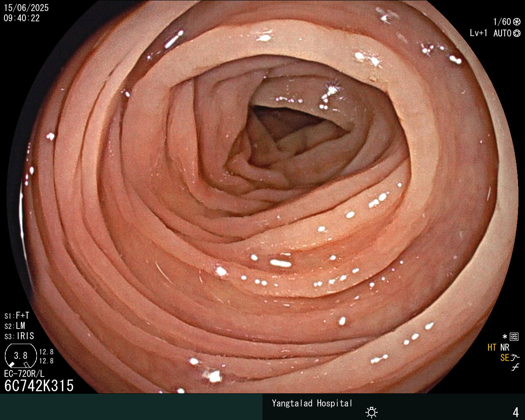Click the 1/60 shutter speed value
The height and width of the screenshot is (420, 525).
pyautogui.click(x=502, y=22)
